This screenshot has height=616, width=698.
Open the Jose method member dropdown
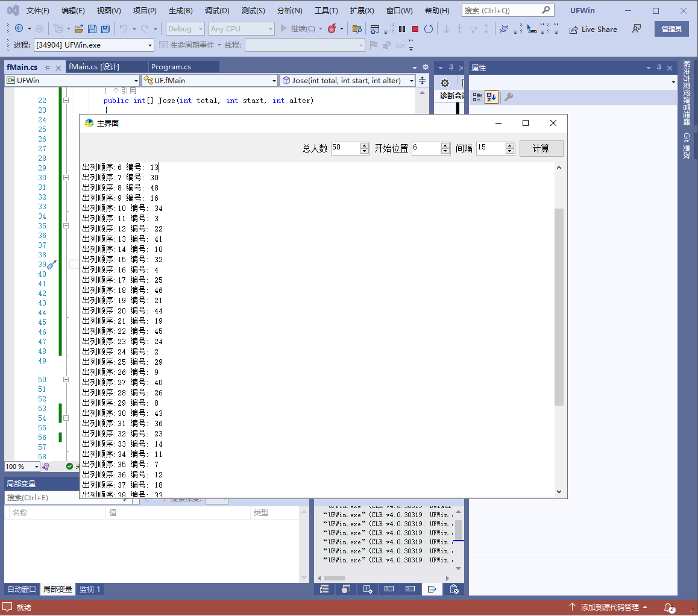347,81
